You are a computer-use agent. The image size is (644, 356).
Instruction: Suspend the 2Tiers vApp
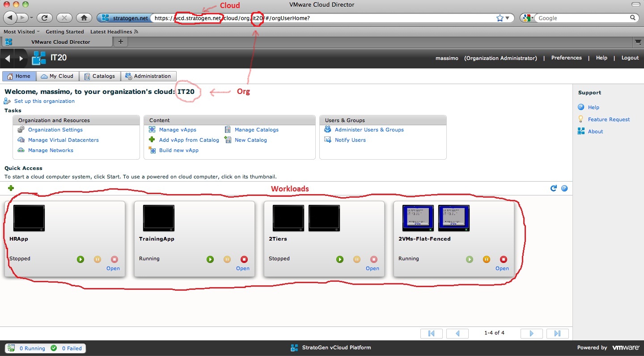pos(357,259)
